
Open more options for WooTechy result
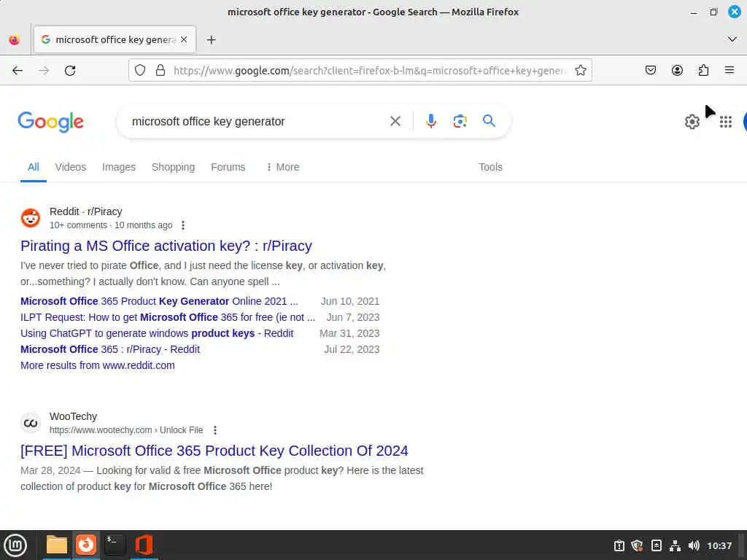click(x=215, y=430)
